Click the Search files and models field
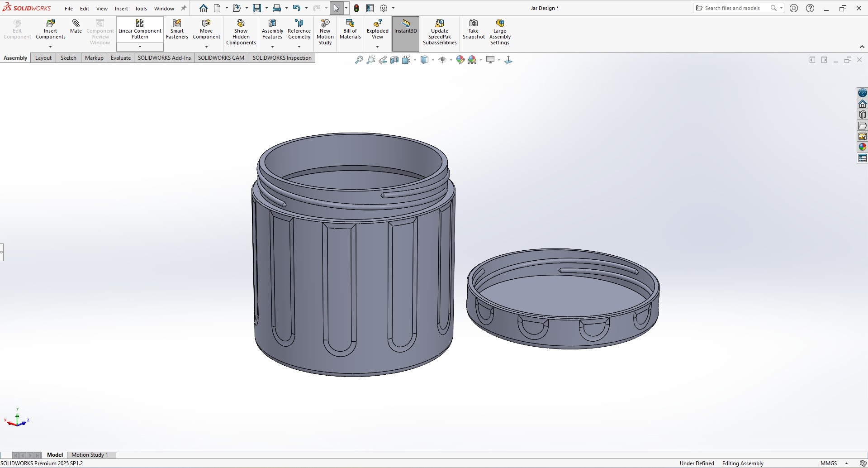The image size is (868, 468). 732,8
